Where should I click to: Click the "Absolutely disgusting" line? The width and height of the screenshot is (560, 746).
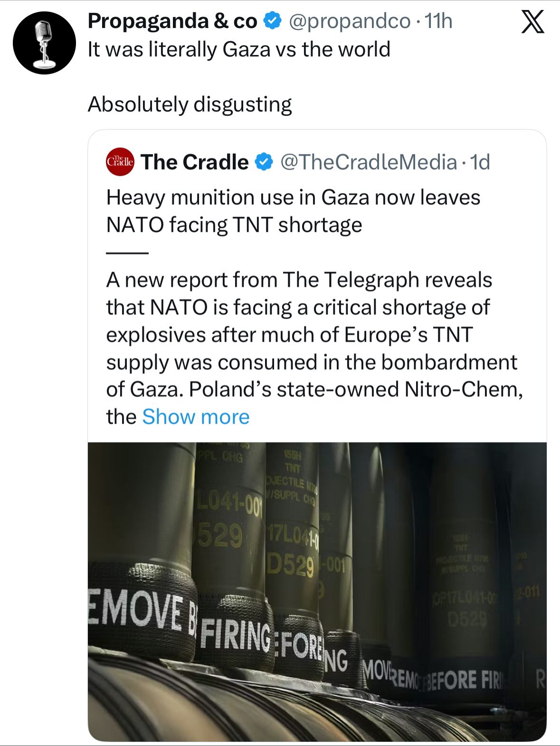190,104
